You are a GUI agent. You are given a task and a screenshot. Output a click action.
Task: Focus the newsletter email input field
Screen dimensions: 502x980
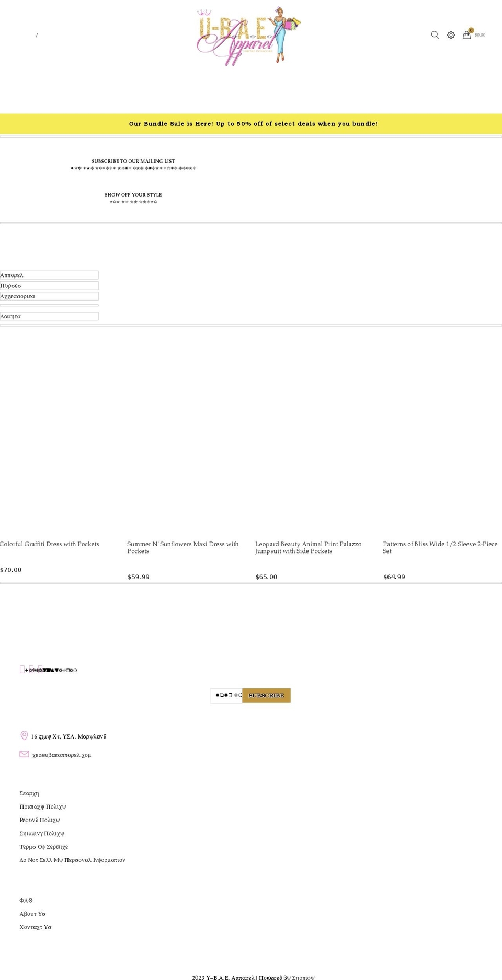tap(227, 696)
